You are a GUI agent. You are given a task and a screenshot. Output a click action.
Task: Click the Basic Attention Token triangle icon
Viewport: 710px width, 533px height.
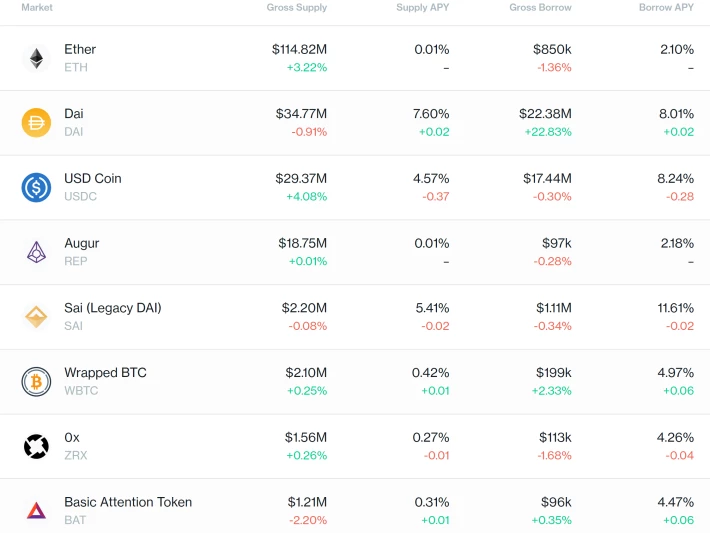36,511
